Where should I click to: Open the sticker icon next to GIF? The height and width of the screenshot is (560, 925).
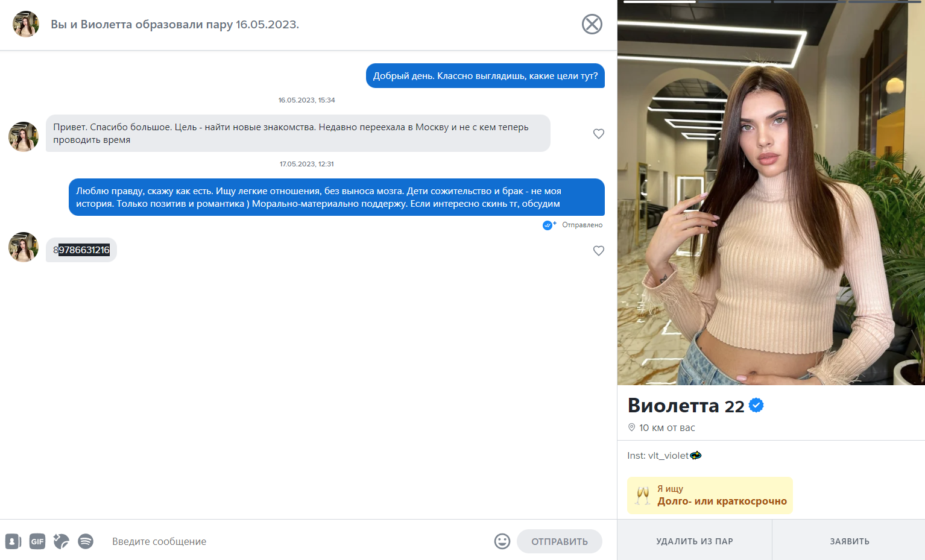(x=61, y=541)
